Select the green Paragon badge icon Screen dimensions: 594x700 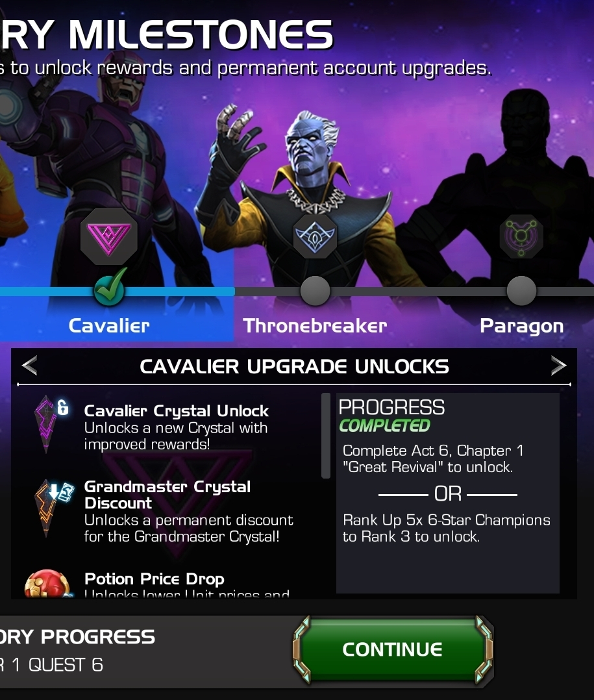coord(521,236)
